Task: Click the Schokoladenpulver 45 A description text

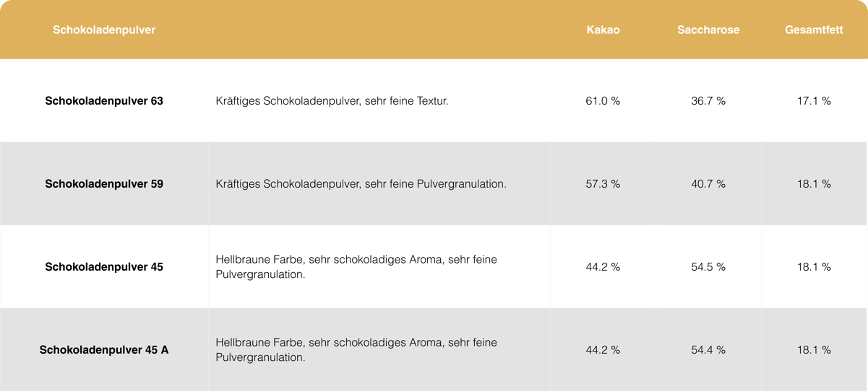Action: (x=356, y=350)
